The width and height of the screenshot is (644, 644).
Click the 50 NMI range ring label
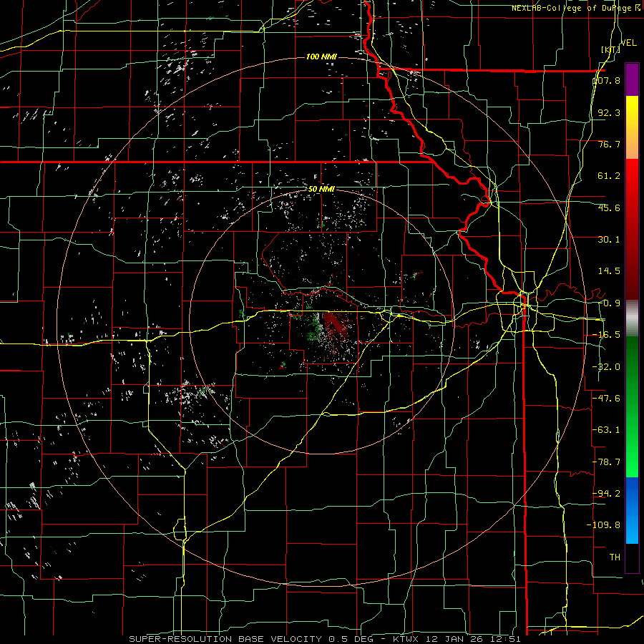click(321, 190)
